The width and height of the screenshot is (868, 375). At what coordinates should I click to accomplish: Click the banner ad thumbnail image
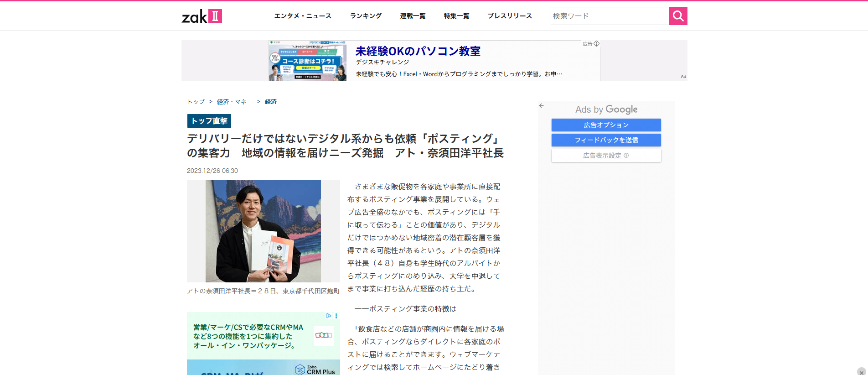(307, 61)
